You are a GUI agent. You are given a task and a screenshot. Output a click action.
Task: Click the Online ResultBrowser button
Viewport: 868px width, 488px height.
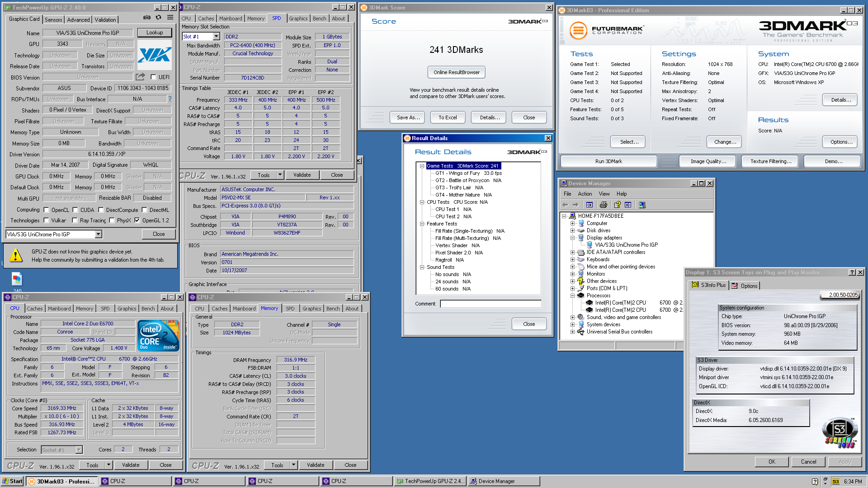(456, 72)
